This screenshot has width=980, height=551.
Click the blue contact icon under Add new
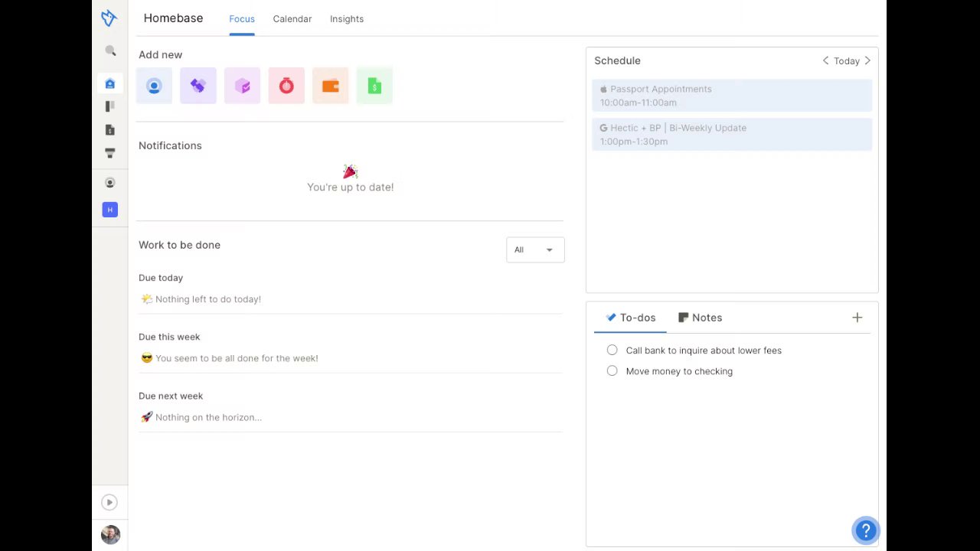click(x=154, y=86)
